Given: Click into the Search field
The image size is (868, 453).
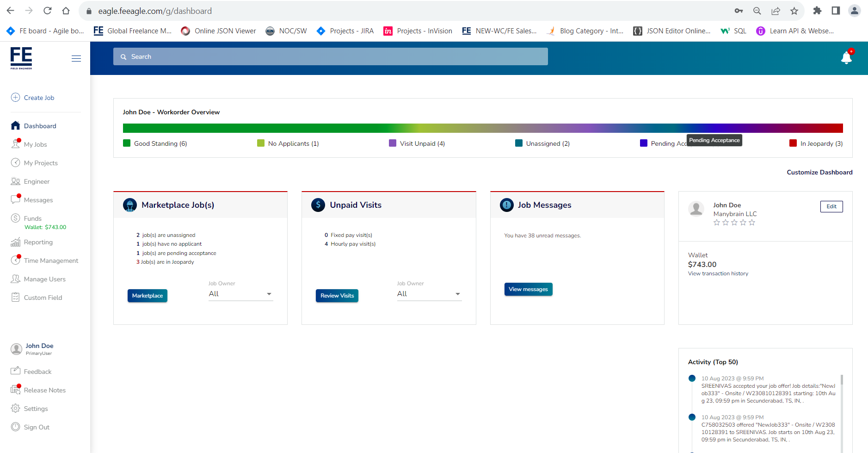Looking at the screenshot, I should [331, 56].
